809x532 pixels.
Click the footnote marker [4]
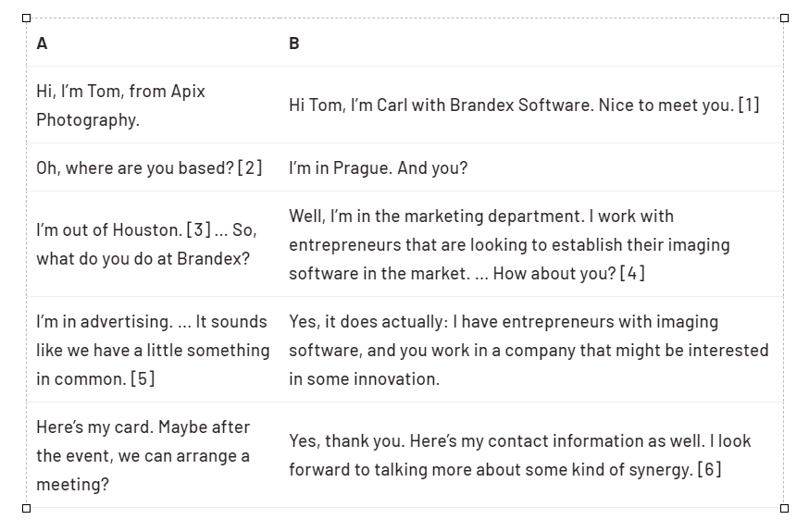632,273
